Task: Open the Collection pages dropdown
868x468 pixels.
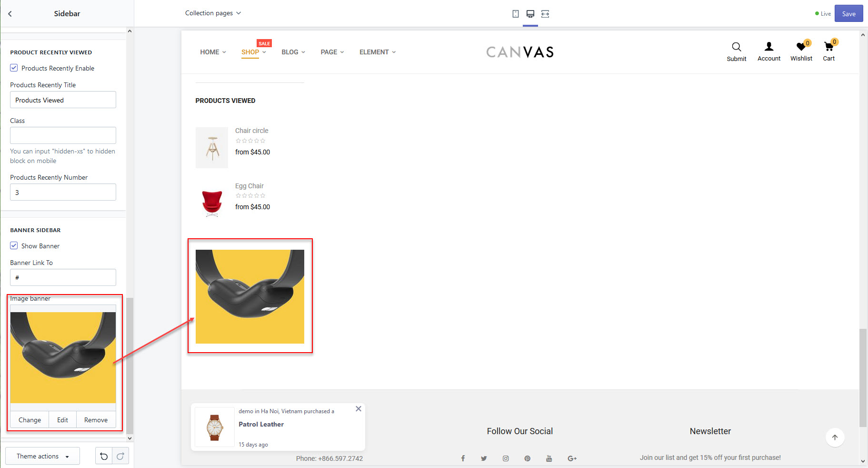Action: click(x=213, y=13)
